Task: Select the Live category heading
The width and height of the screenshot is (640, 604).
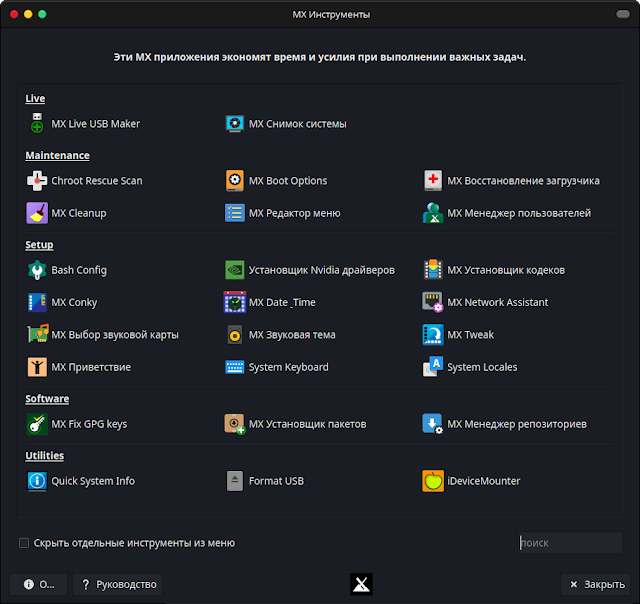Action: tap(35, 98)
